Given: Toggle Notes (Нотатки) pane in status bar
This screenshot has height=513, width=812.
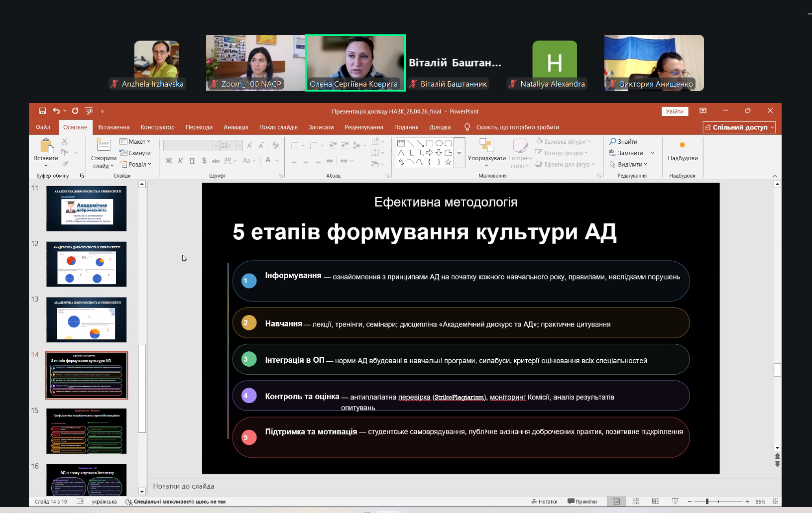Looking at the screenshot, I should pyautogui.click(x=544, y=502).
